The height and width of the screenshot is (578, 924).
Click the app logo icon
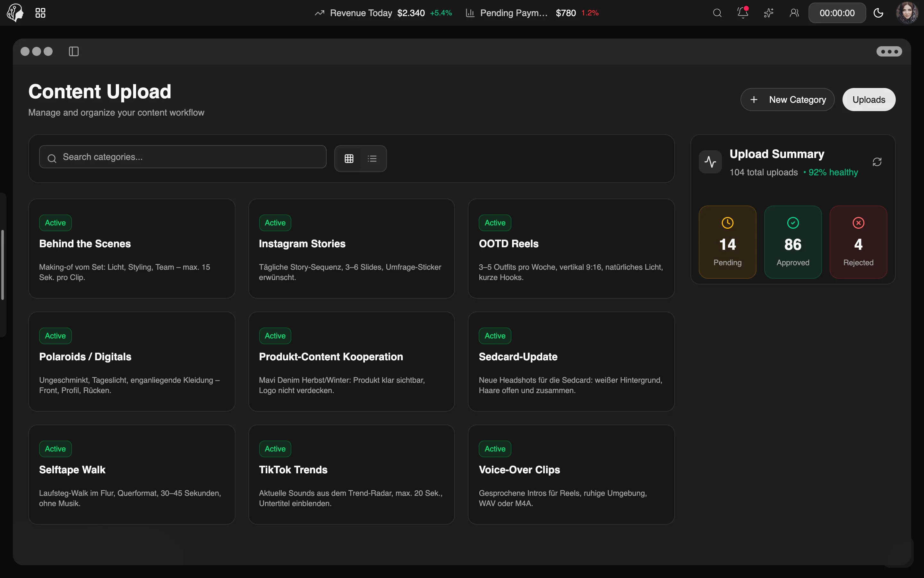pyautogui.click(x=15, y=13)
